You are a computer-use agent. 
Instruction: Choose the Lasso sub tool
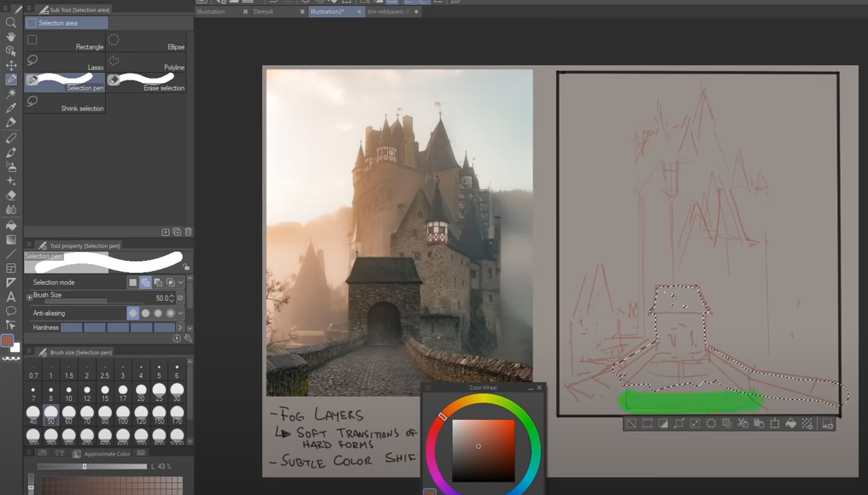tap(66, 63)
